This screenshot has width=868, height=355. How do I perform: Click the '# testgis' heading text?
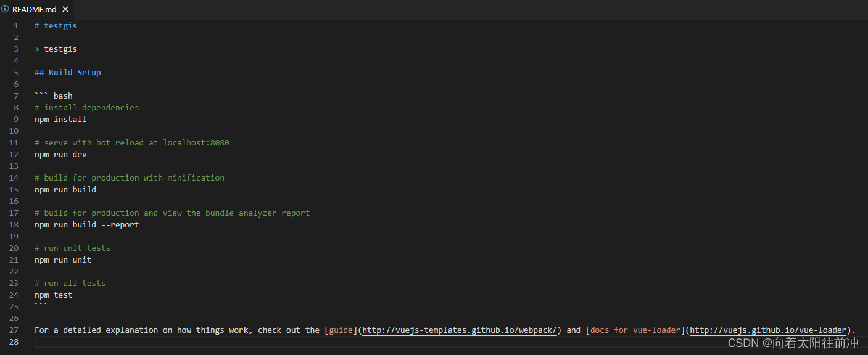[x=56, y=26]
